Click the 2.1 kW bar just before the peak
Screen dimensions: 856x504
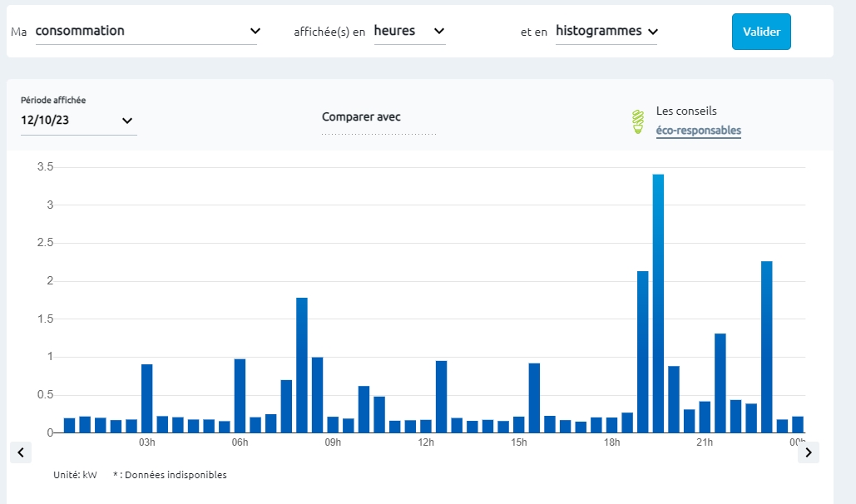pyautogui.click(x=643, y=352)
